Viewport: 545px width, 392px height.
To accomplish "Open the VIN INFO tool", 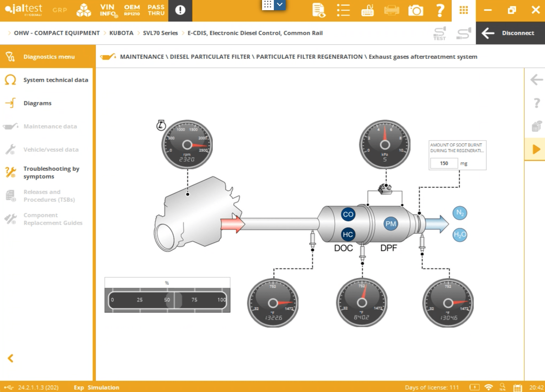I will (x=108, y=10).
